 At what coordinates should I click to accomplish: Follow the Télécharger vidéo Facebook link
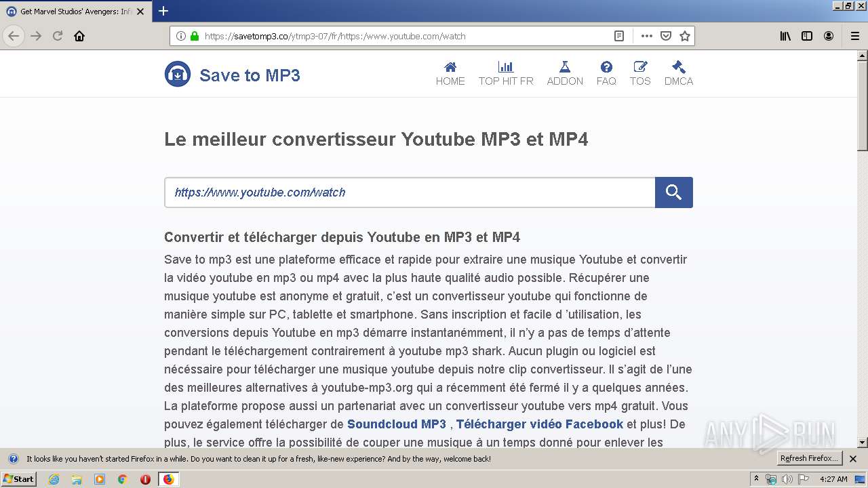540,424
